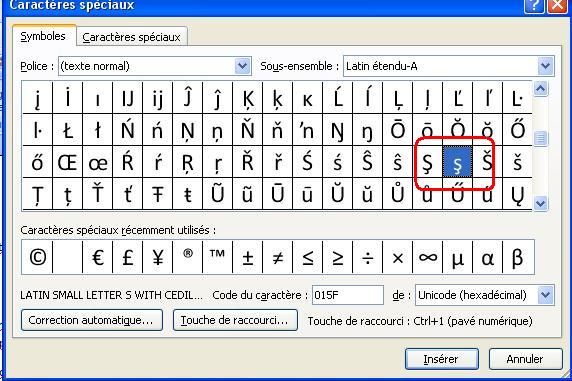
Task: Choose the pound sterling symbol
Action: coord(128,258)
